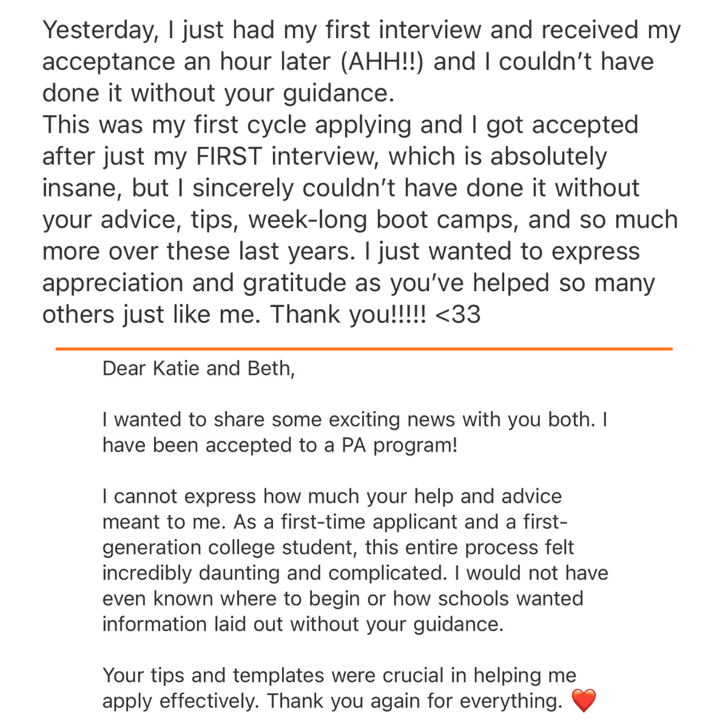Screen dimensions: 728x728
Task: Click the red heart emoji
Action: point(584,701)
